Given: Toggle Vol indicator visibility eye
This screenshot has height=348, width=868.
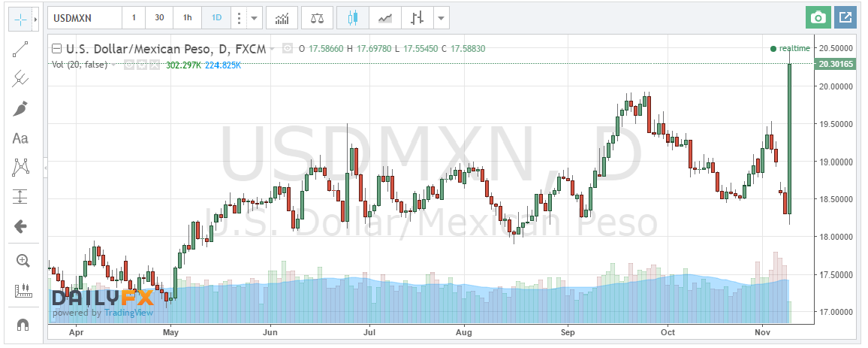Looking at the screenshot, I should point(128,65).
